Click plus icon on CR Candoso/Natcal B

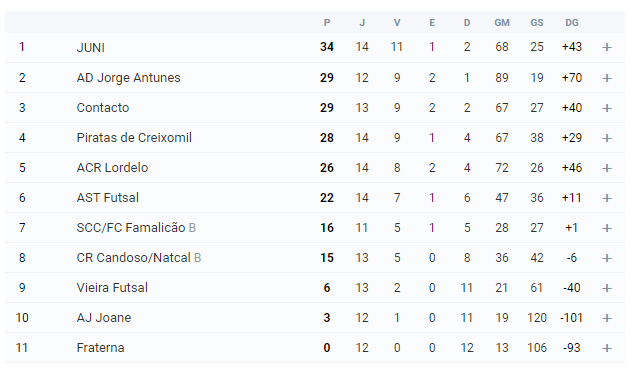[x=607, y=258]
